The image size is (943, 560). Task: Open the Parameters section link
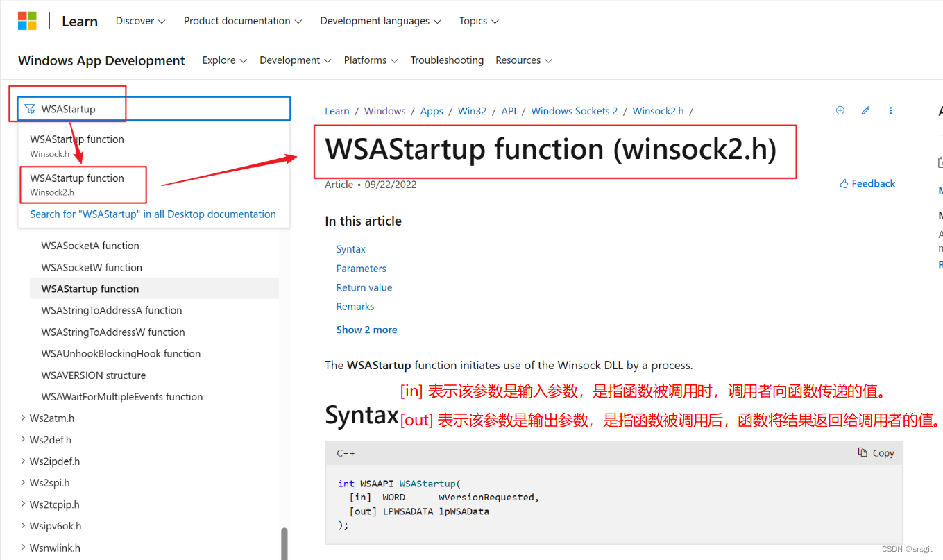click(361, 268)
